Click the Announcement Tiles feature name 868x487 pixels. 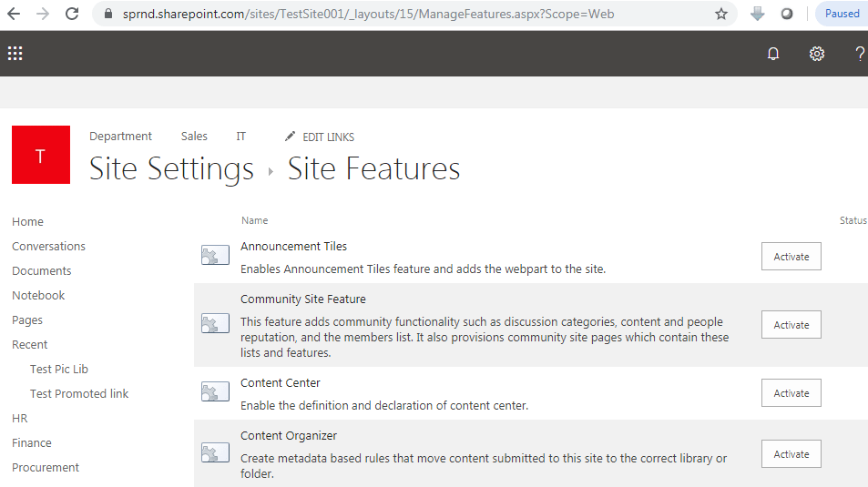(293, 247)
